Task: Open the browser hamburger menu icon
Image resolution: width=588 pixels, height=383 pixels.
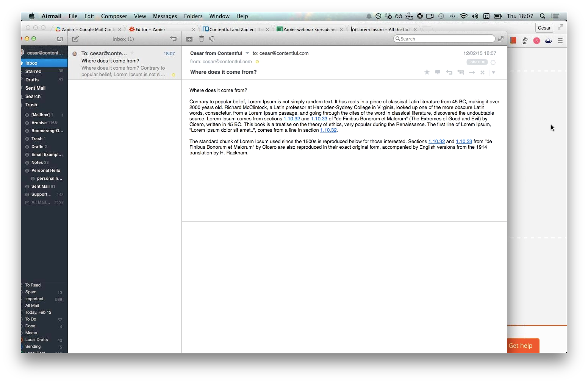Action: pyautogui.click(x=560, y=40)
